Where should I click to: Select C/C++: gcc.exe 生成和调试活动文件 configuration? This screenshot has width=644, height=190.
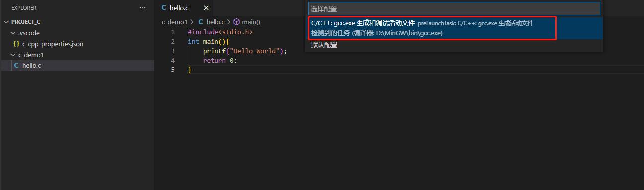[x=454, y=28]
